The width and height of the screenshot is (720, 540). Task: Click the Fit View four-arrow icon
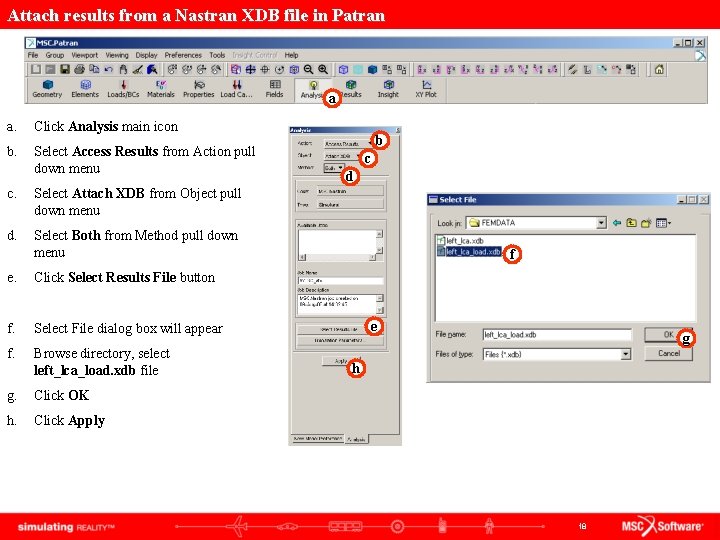[250, 69]
